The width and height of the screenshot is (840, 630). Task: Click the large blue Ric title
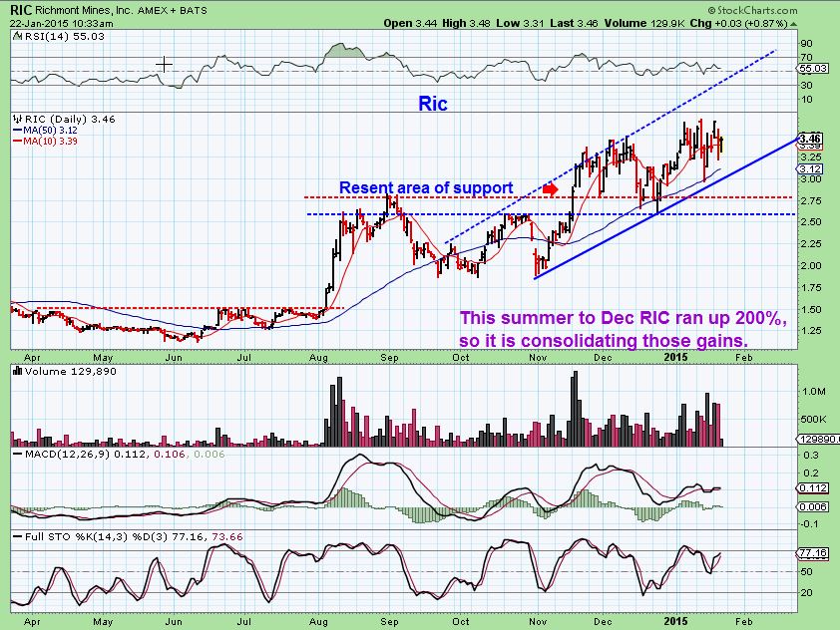pyautogui.click(x=432, y=104)
